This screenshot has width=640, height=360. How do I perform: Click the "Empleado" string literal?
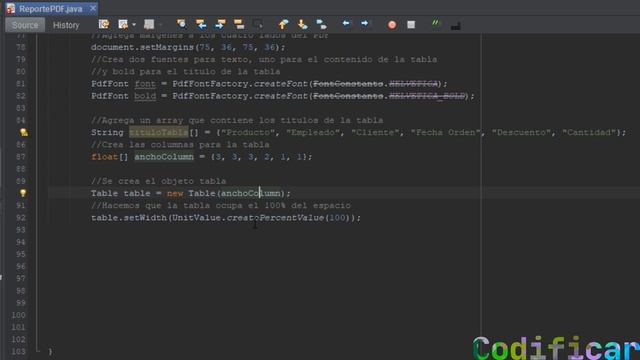coord(313,132)
